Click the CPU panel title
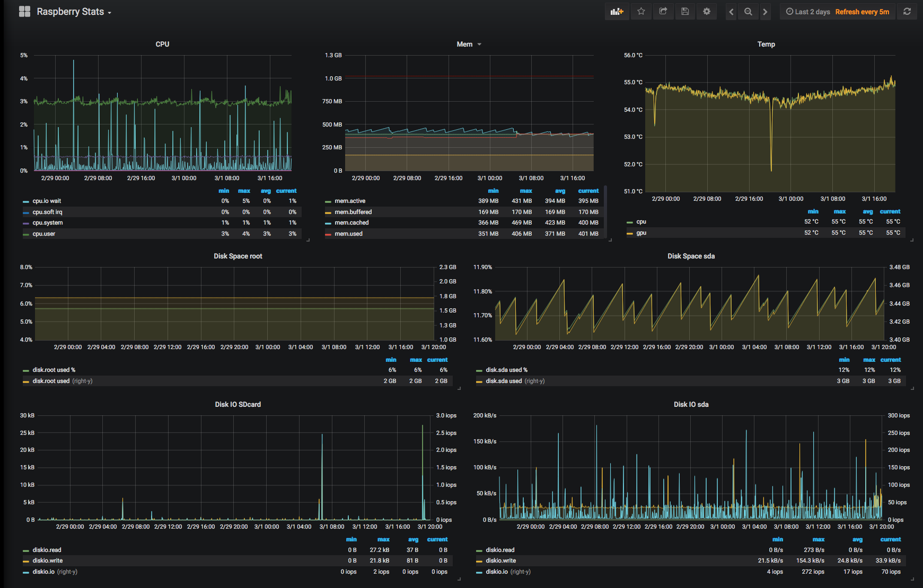The width and height of the screenshot is (923, 588). 162,44
